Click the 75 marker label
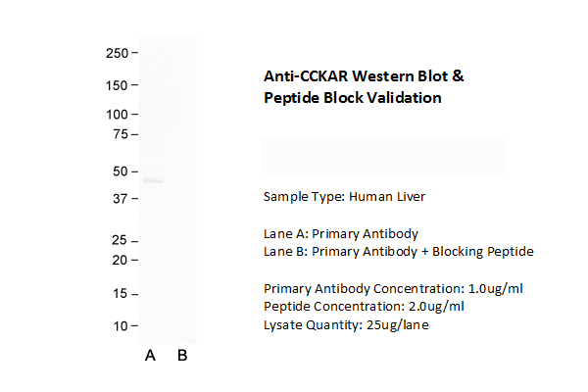Viewport: 588px width, 392px height. pos(120,133)
